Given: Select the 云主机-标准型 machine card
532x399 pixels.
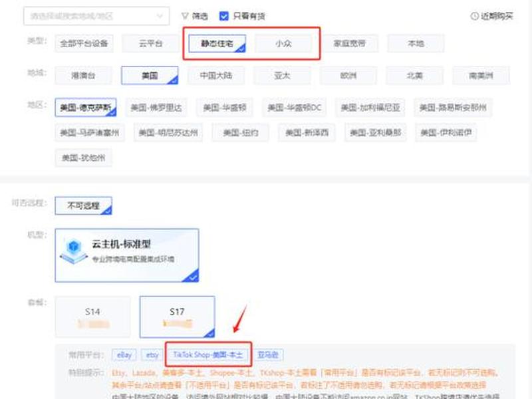Looking at the screenshot, I should pos(127,255).
